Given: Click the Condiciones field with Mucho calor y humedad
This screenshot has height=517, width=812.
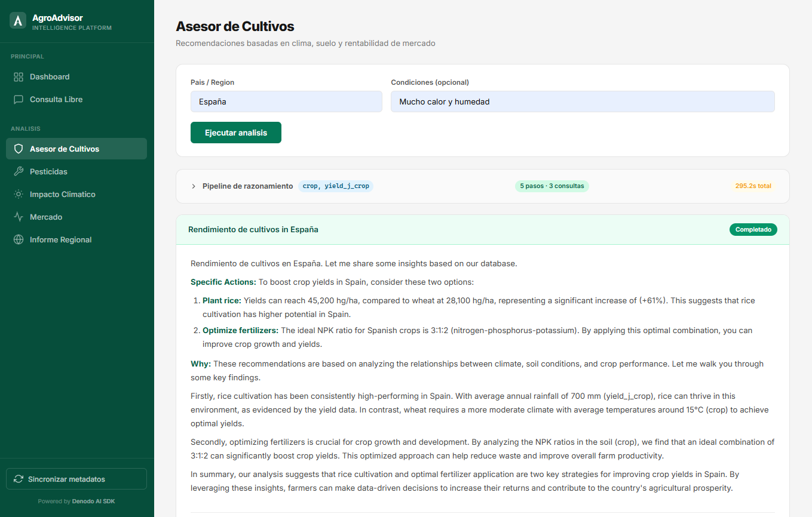Looking at the screenshot, I should (x=583, y=101).
